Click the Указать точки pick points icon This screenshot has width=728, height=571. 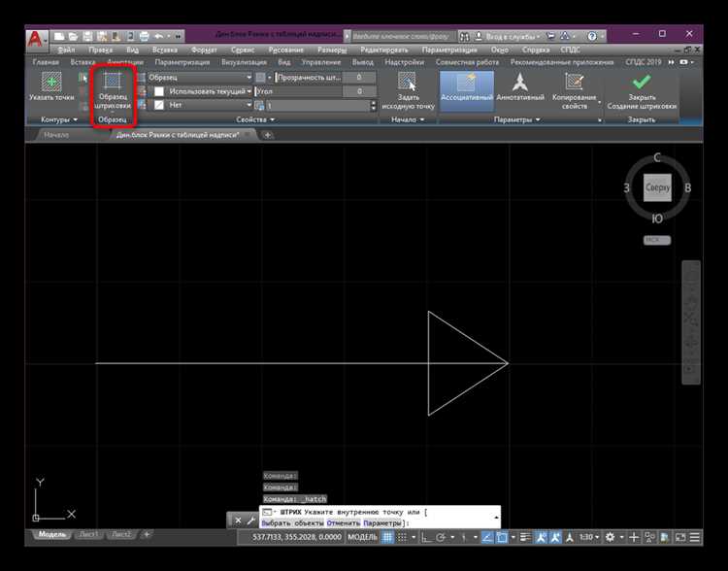[x=51, y=82]
